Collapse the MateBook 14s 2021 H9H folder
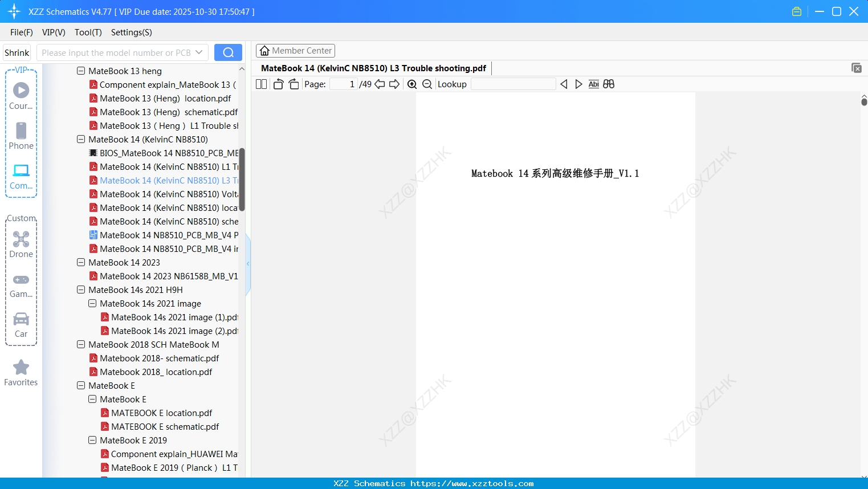 click(81, 290)
